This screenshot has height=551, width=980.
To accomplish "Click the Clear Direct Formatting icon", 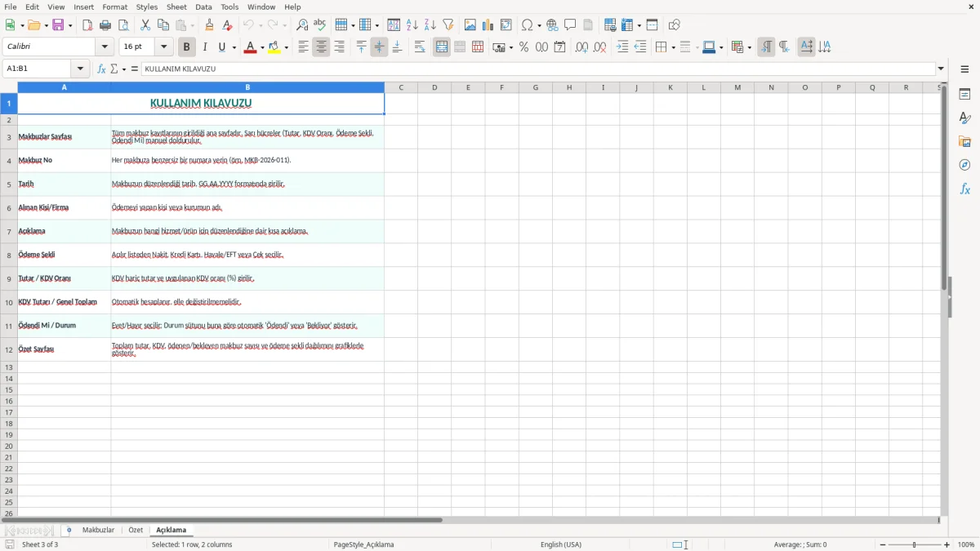I will click(228, 25).
